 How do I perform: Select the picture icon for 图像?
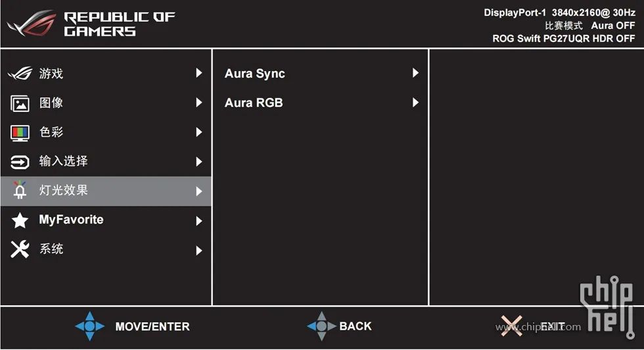click(20, 103)
